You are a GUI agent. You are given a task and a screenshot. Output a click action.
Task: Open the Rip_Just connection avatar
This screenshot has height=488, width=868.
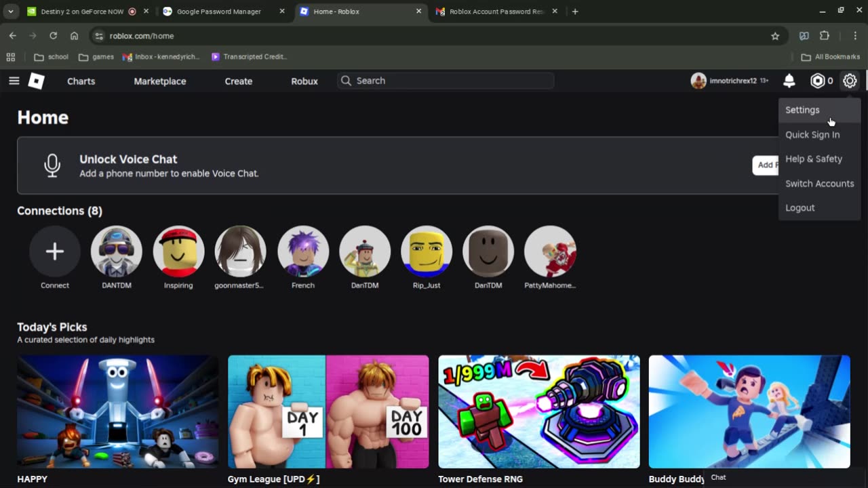click(x=427, y=251)
